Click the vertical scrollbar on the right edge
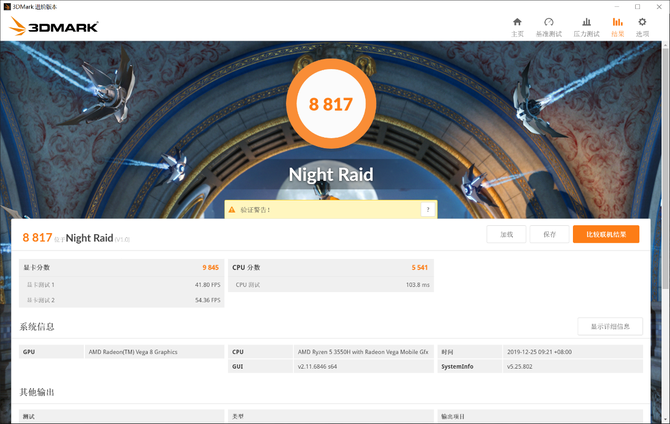Screen dimensions: 670x424 [x=665, y=167]
